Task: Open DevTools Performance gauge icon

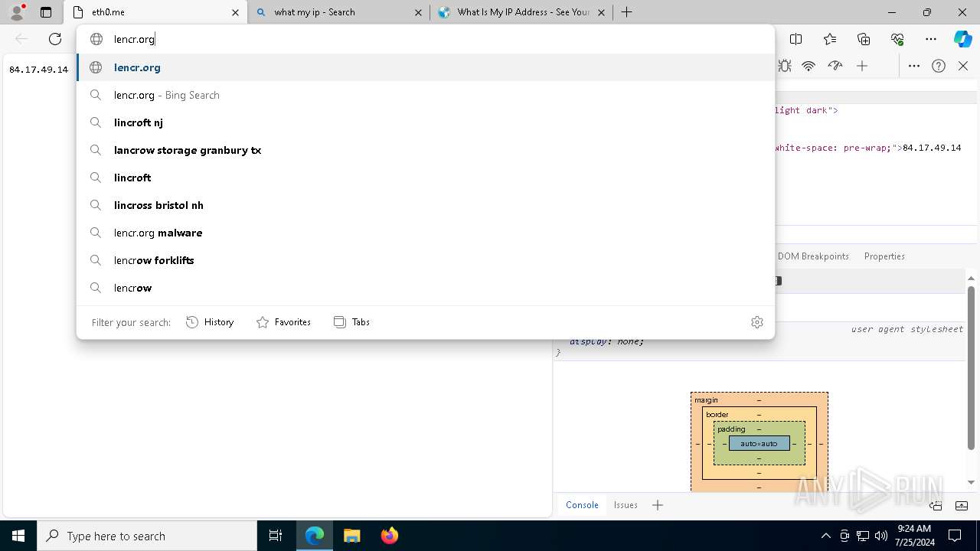Action: tap(835, 66)
